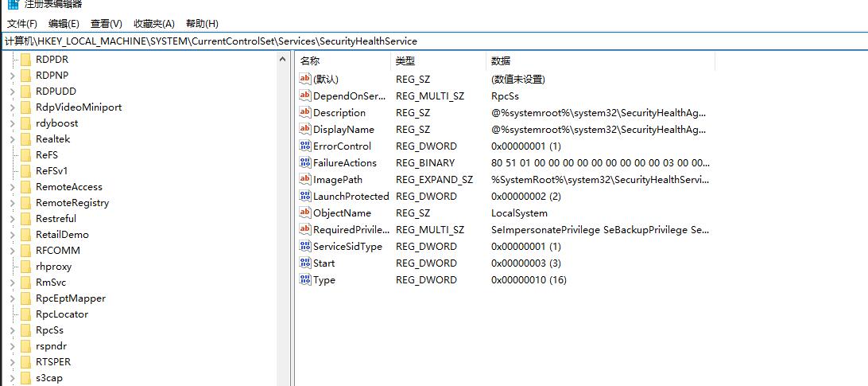Sort values by the 类型 column header

point(439,61)
